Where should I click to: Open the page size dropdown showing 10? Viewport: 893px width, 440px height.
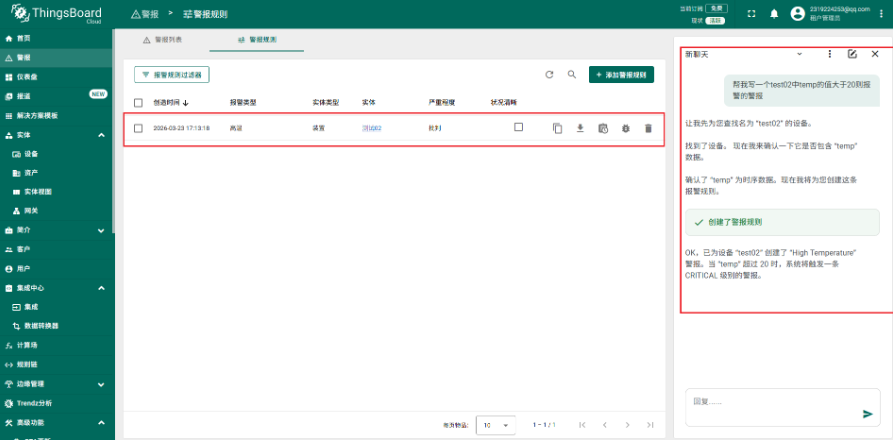pos(496,425)
